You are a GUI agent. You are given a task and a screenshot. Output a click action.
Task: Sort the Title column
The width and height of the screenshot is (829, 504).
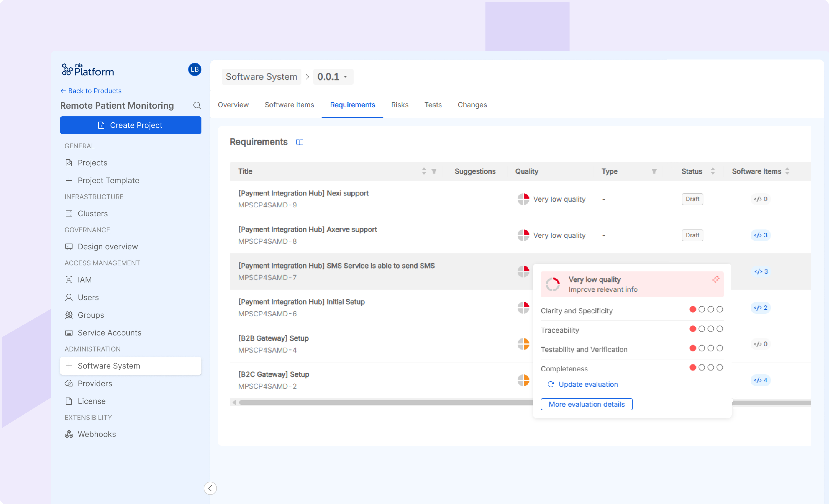point(424,171)
